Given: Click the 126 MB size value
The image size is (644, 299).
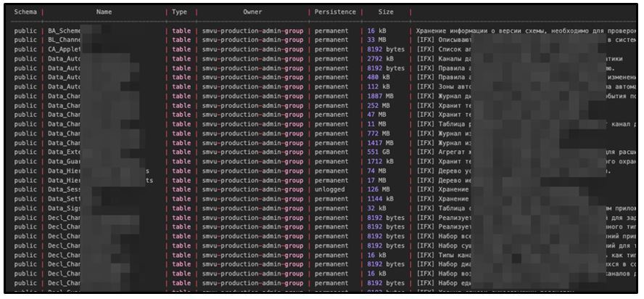Looking at the screenshot, I should click(379, 190).
